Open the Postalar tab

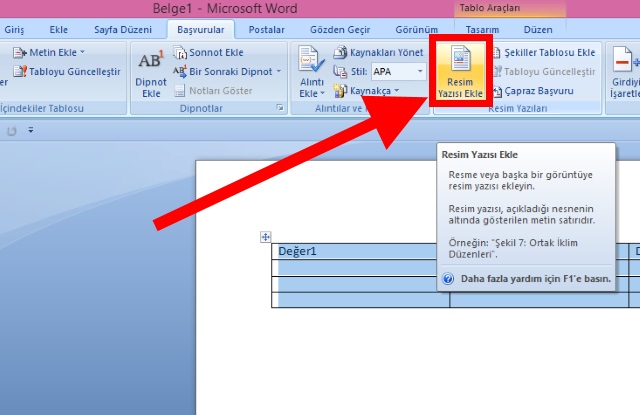coord(267,30)
